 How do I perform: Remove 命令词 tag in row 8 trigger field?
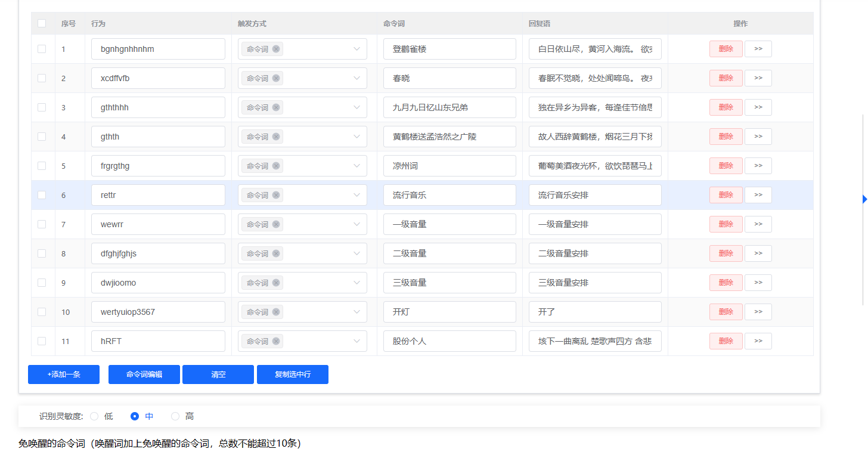click(276, 253)
